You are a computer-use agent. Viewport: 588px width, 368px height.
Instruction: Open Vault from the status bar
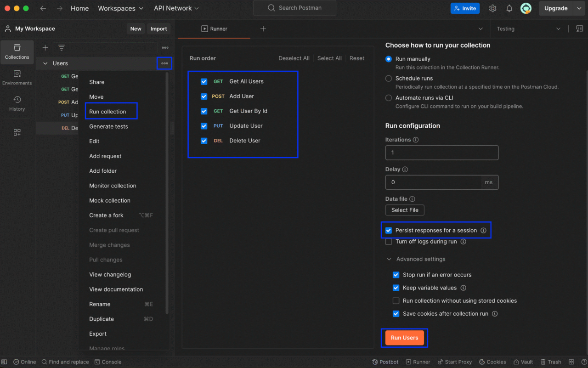tap(523, 362)
